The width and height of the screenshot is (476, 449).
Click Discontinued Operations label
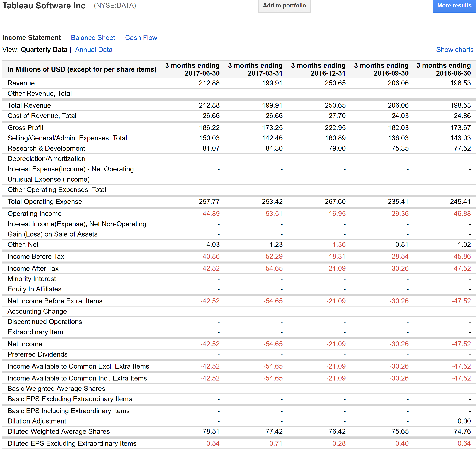coord(45,322)
